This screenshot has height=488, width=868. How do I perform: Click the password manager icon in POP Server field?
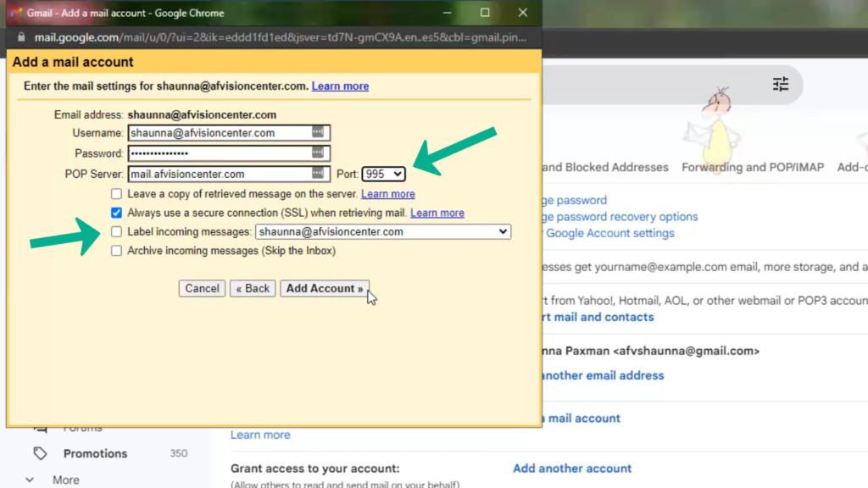pos(317,174)
